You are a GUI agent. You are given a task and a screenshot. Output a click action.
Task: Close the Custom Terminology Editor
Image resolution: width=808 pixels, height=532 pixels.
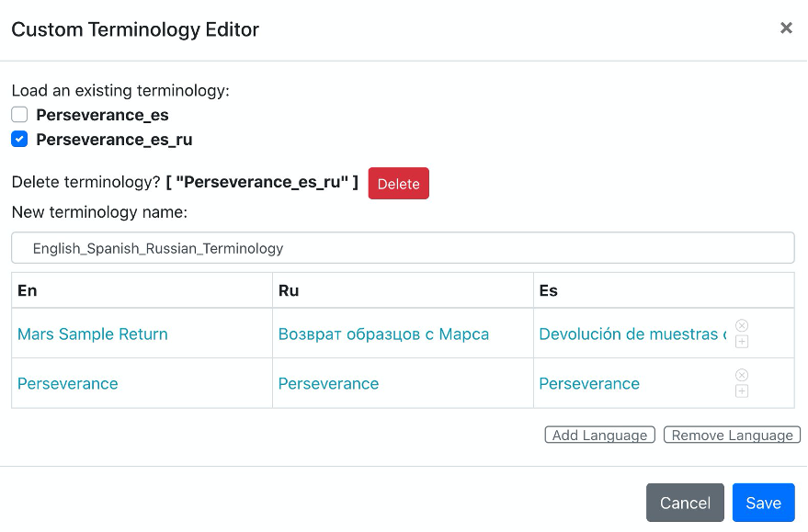pyautogui.click(x=786, y=28)
